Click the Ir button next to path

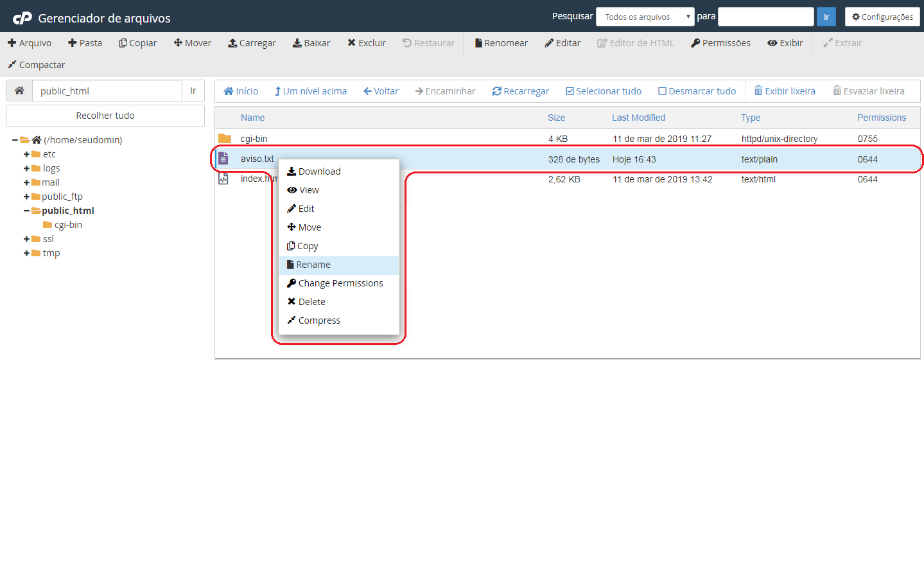point(193,91)
